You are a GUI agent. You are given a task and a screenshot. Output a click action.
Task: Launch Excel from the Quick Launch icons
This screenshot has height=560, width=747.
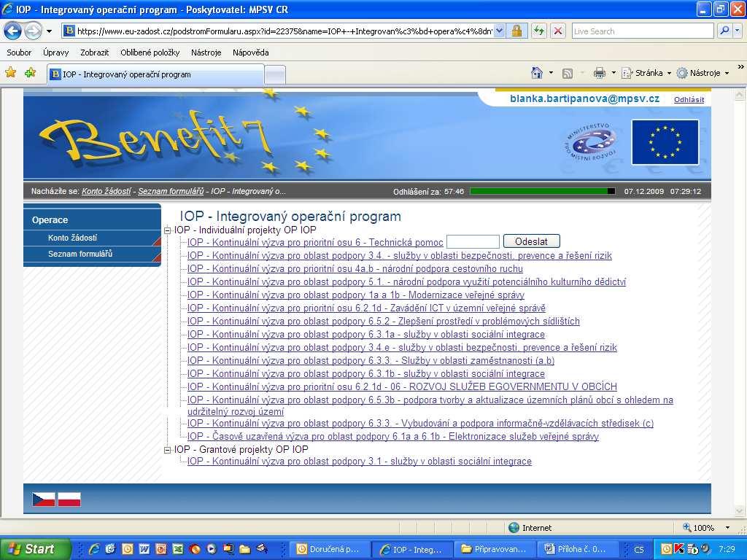tap(178, 549)
